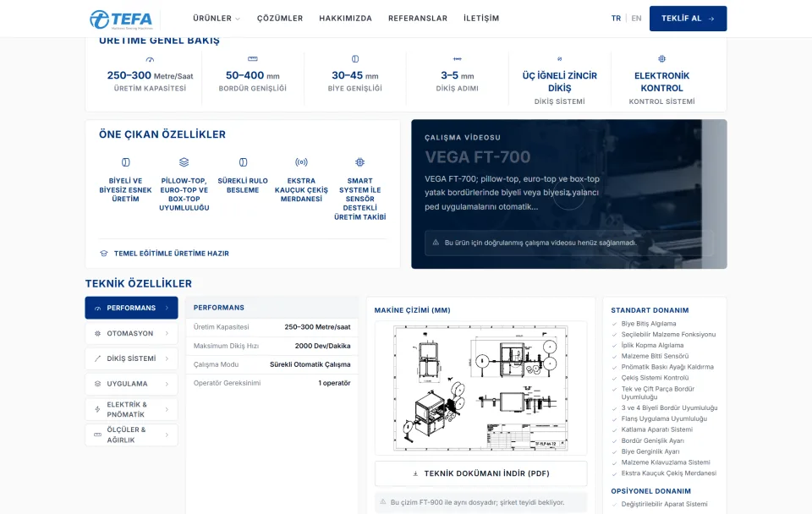
Task: Click the gauge icon on PERFORMANS tab
Action: click(x=97, y=308)
